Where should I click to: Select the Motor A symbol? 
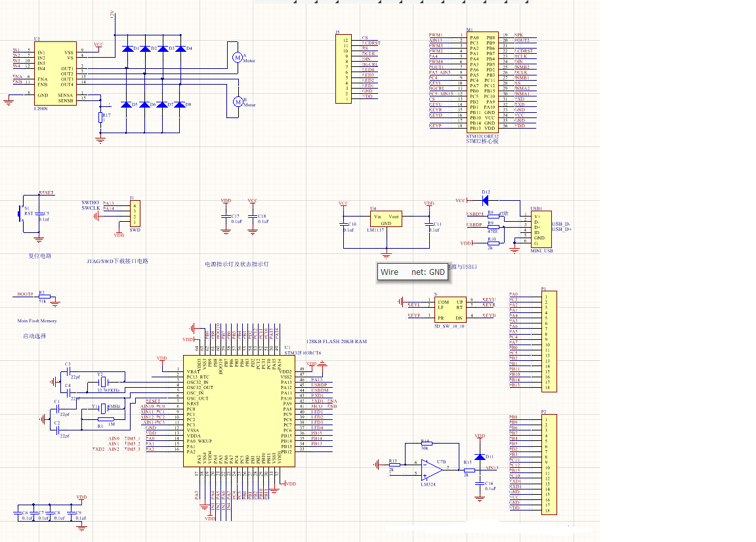point(237,57)
